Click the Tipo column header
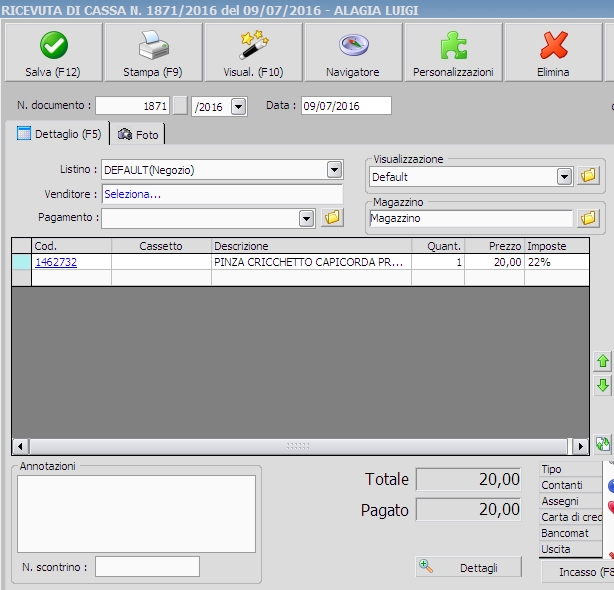614x590 pixels. (570, 469)
